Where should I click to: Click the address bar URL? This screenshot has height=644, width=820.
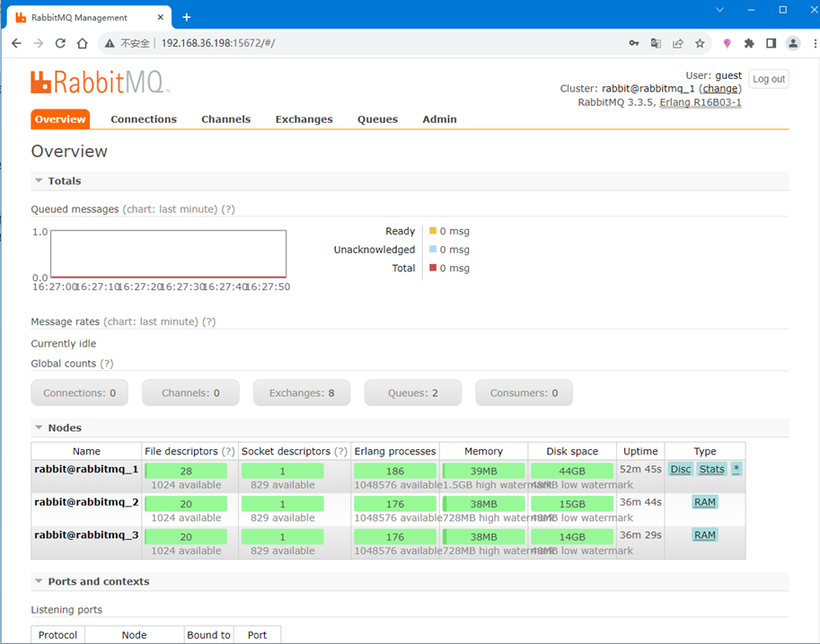click(x=218, y=43)
